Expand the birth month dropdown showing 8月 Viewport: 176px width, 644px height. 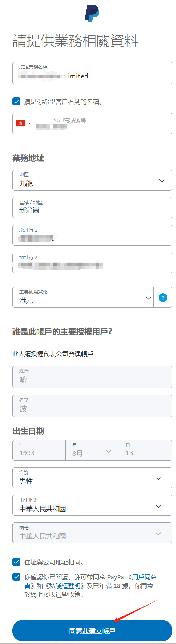pos(92,450)
